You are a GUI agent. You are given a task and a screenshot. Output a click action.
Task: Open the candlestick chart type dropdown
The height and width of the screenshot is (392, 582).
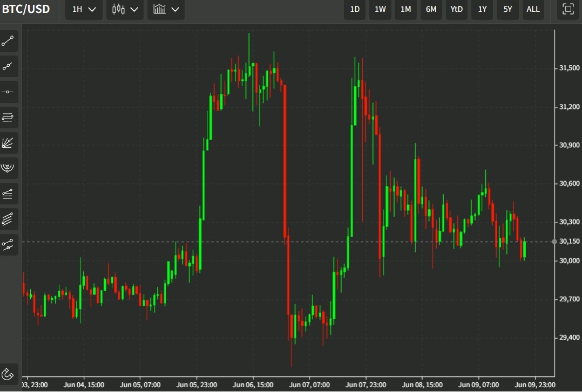pos(125,9)
